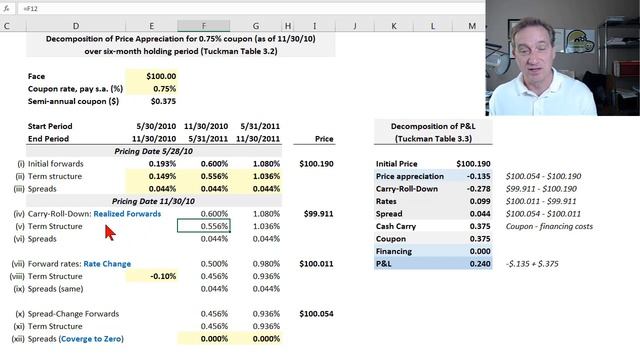Click the Pricing Date 11/30/10 header row

point(154,201)
